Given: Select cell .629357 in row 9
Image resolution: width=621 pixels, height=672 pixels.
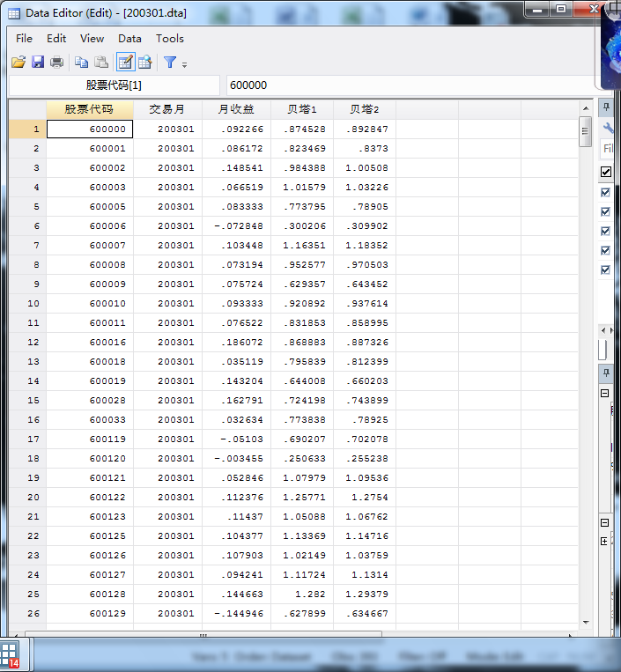Looking at the screenshot, I should pos(302,284).
